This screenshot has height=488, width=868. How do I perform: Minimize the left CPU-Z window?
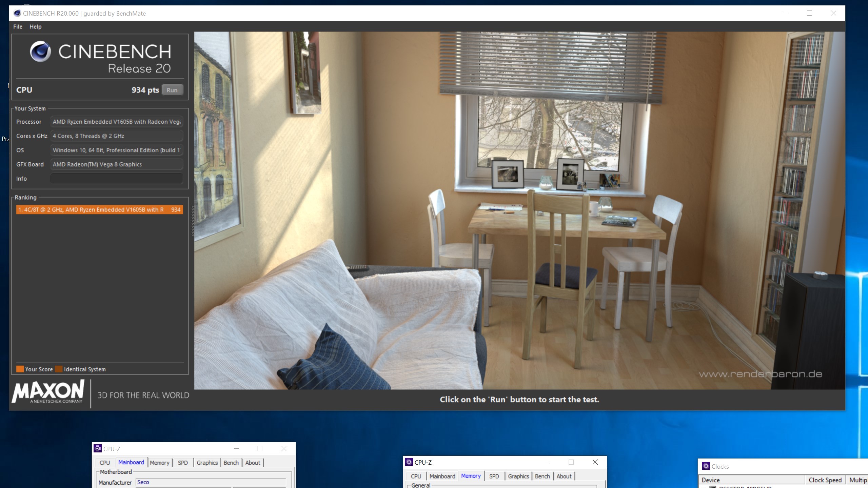tap(237, 449)
